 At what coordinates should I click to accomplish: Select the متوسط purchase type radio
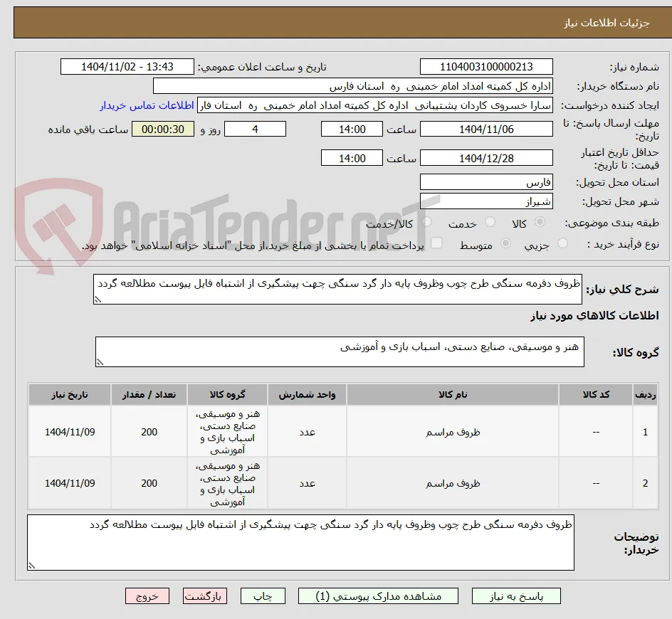point(505,243)
